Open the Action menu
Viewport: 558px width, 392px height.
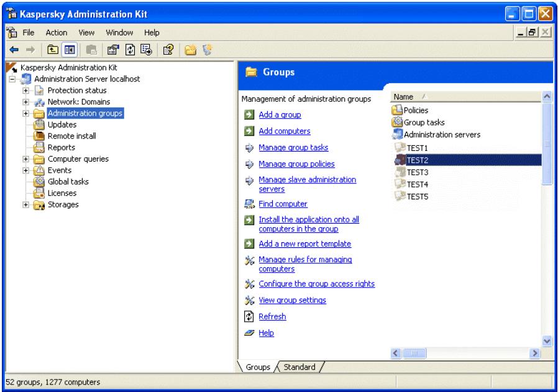[56, 32]
